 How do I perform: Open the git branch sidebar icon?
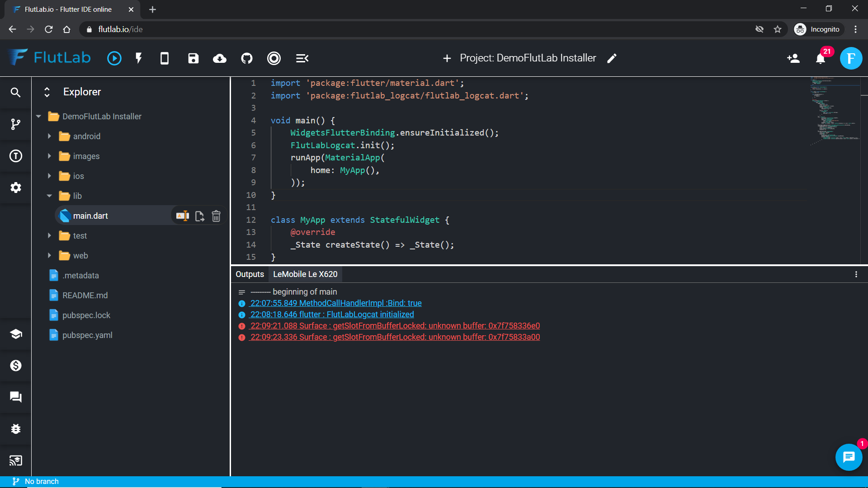[x=15, y=124]
